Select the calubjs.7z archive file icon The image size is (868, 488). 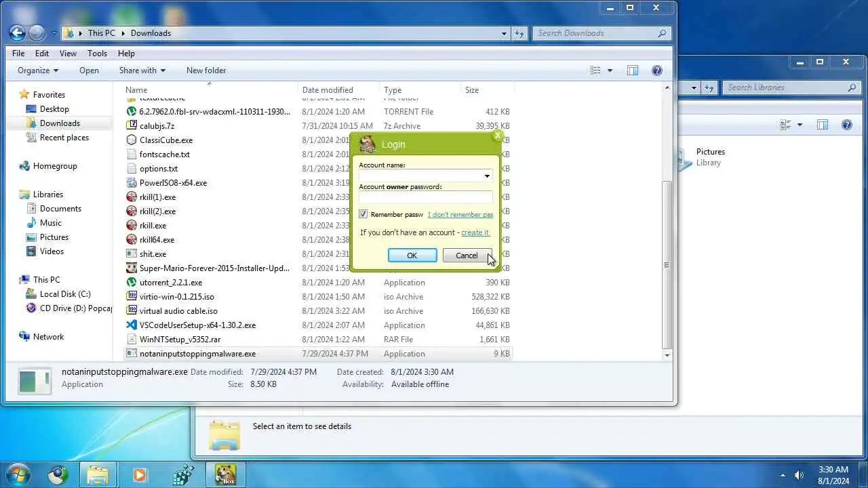click(x=132, y=126)
